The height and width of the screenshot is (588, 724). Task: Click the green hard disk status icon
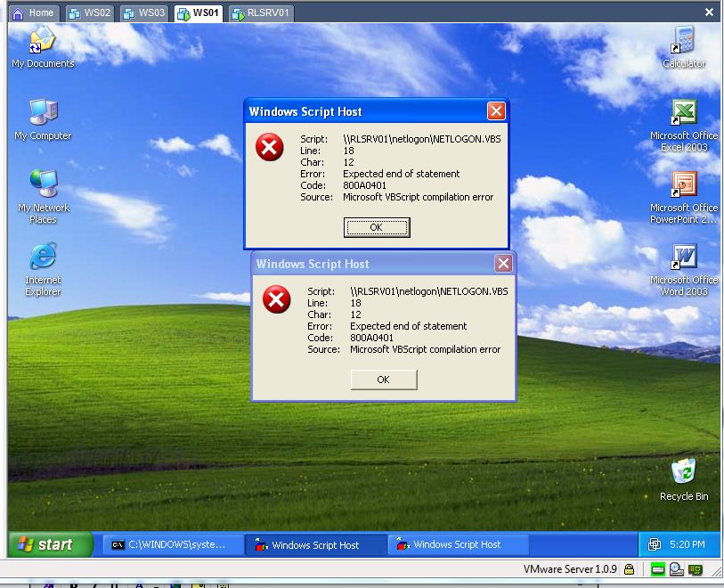658,569
